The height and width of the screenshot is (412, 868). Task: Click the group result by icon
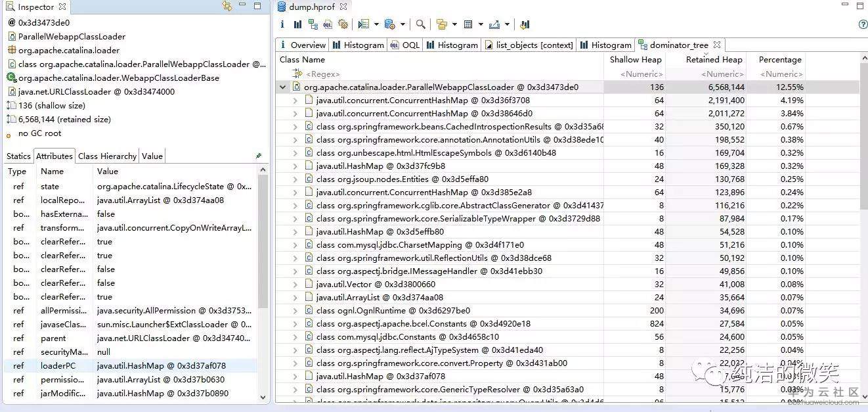point(442,24)
